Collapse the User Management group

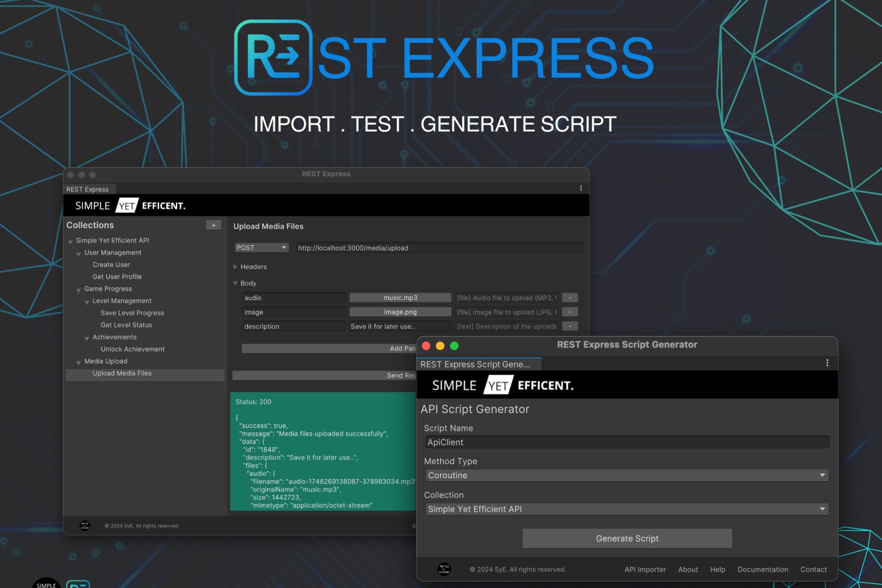coord(79,254)
